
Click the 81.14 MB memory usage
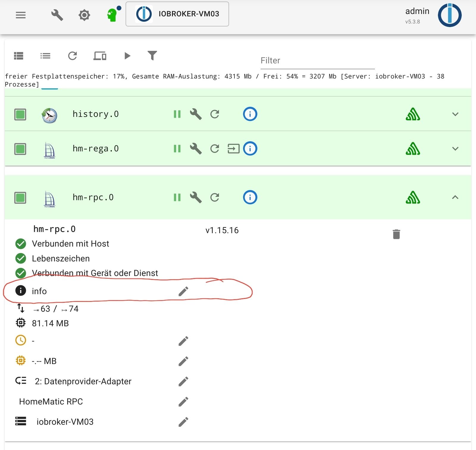[50, 323]
